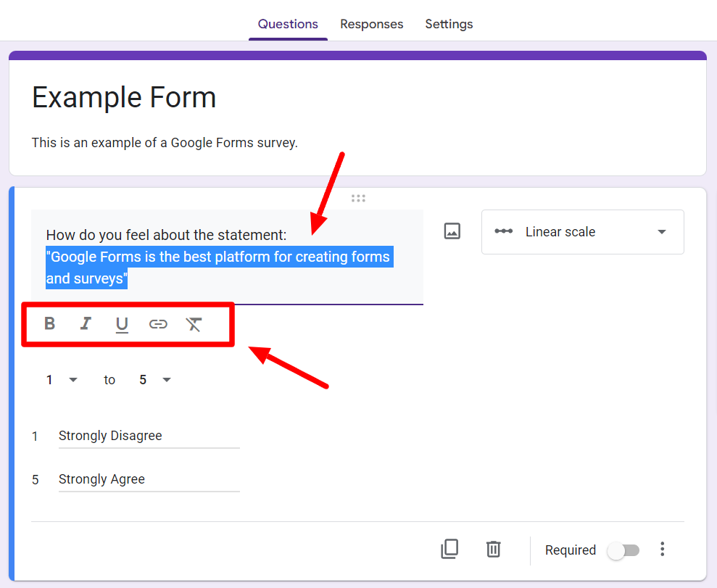717x588 pixels.
Task: Underline the selected question text
Action: [122, 325]
